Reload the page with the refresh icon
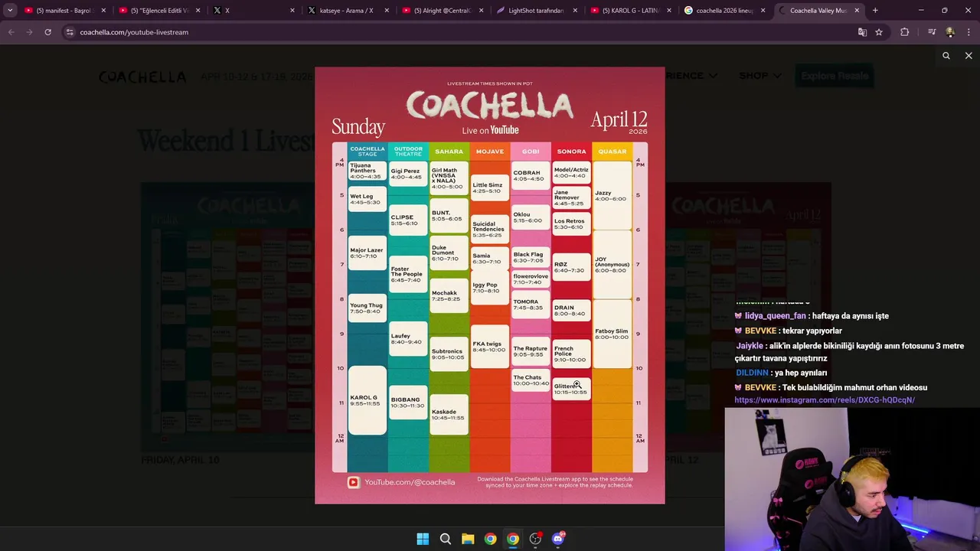Viewport: 980px width, 551px height. click(x=47, y=32)
